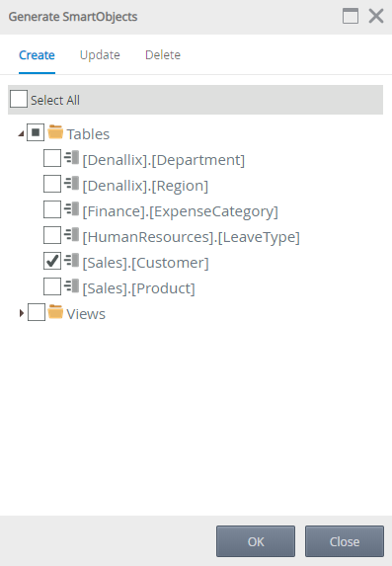The image size is (392, 566).
Task: Click the table icon beside [Denallix].[Department]
Action: pos(71,158)
